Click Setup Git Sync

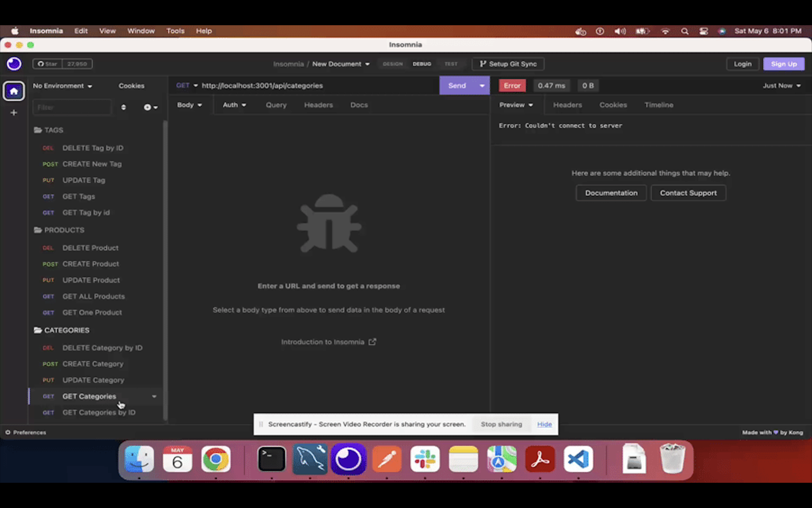coord(508,64)
